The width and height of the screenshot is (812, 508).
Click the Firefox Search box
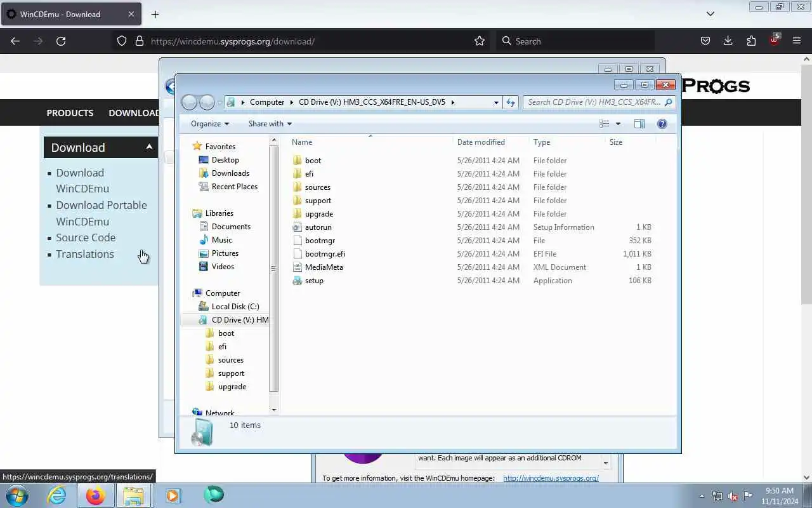(x=575, y=41)
